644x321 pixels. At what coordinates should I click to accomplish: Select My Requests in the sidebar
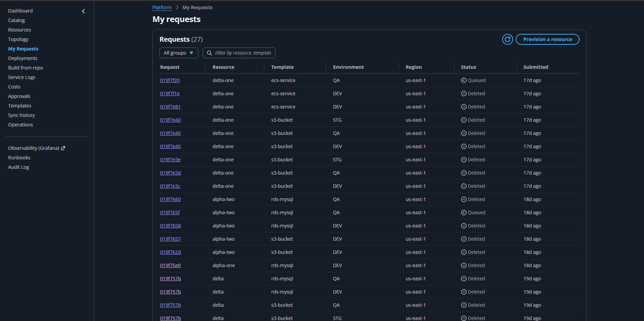pos(23,49)
